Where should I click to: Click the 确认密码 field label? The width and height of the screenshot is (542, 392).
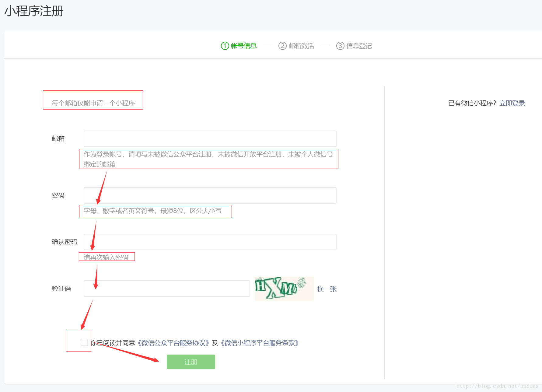tap(65, 242)
